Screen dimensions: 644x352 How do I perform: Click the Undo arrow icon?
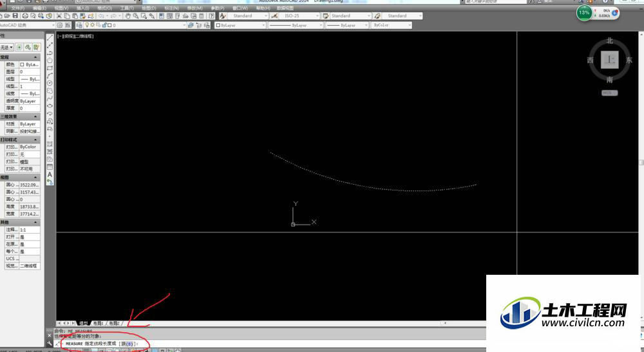[102, 16]
